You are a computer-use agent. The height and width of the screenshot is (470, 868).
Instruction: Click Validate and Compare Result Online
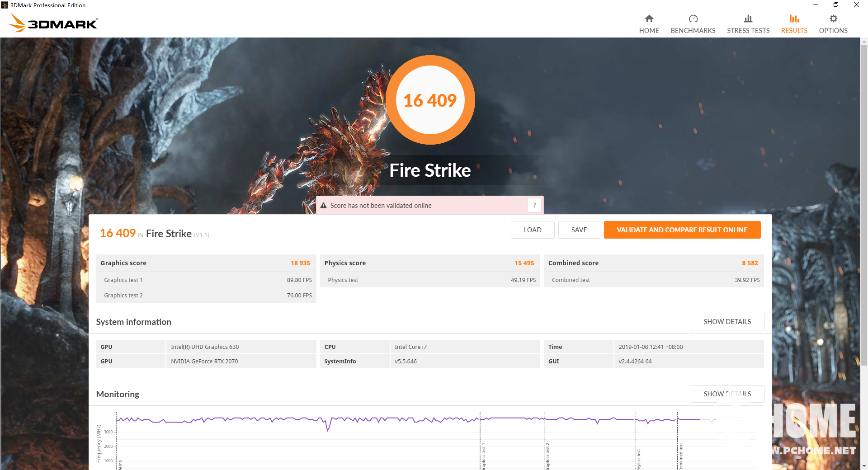click(682, 230)
